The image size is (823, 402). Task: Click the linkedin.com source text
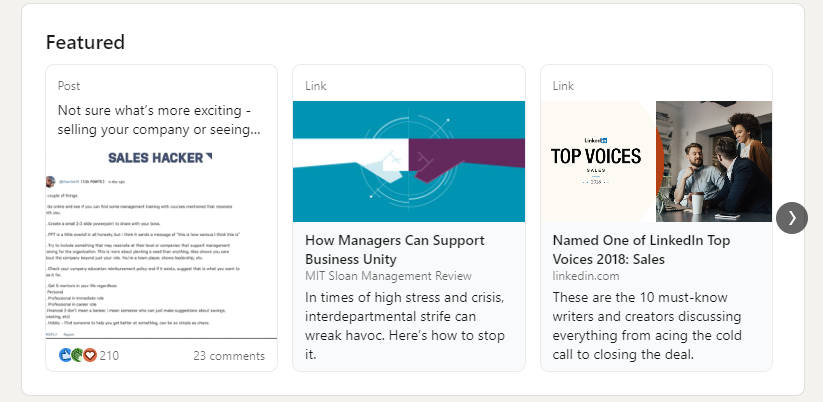pos(586,276)
